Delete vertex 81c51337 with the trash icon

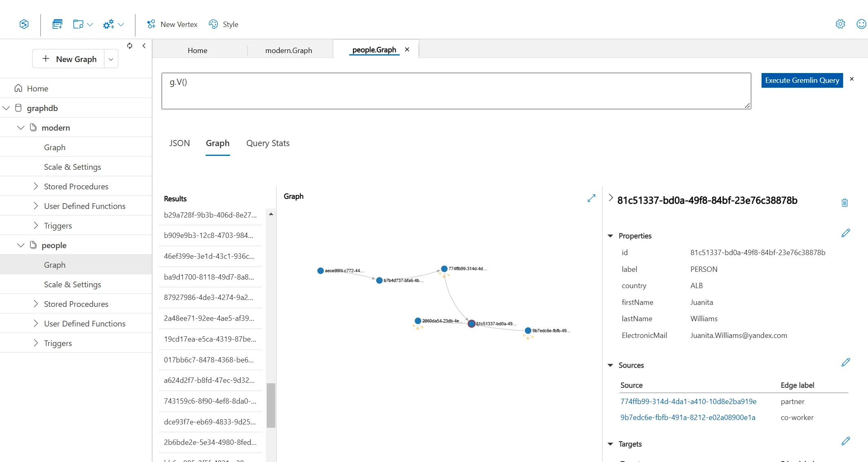coord(845,202)
